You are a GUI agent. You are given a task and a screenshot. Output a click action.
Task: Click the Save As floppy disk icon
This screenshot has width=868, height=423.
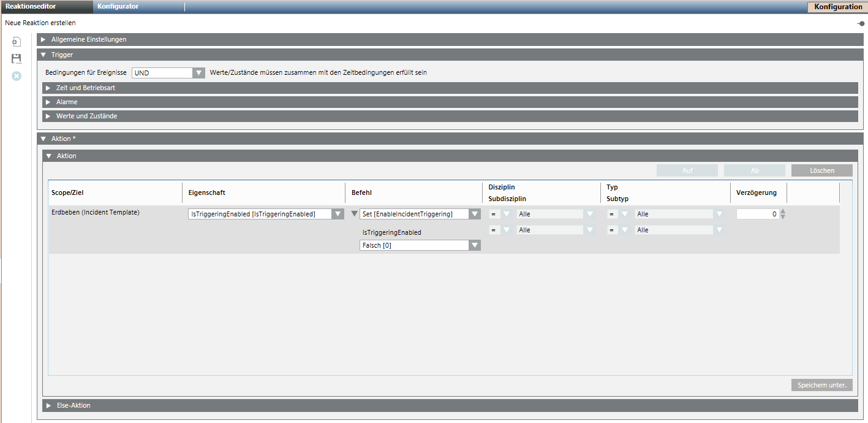(17, 59)
